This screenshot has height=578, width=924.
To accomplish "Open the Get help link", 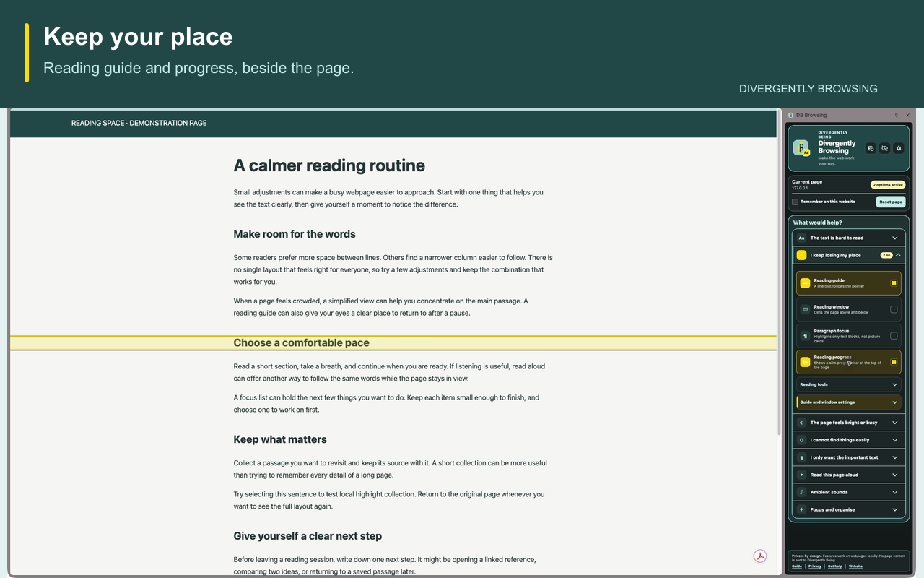I will 835,566.
